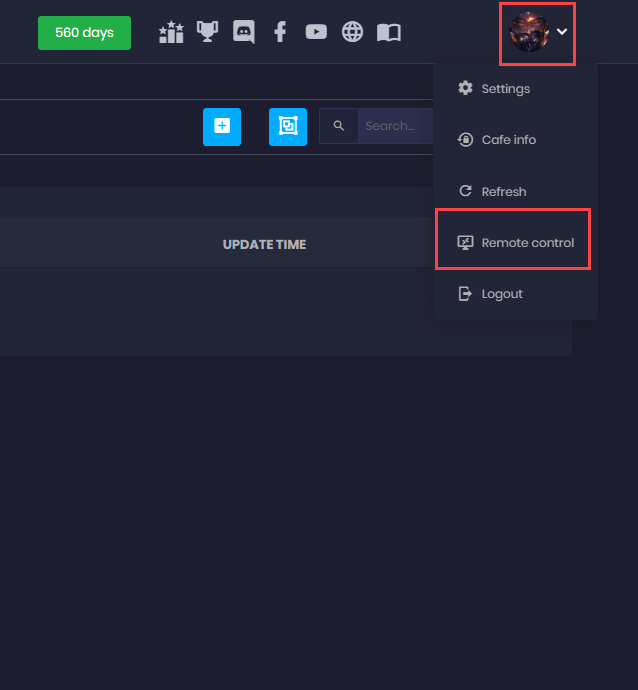The height and width of the screenshot is (690, 638).
Task: Click the green 560 days button
Action: 84,33
